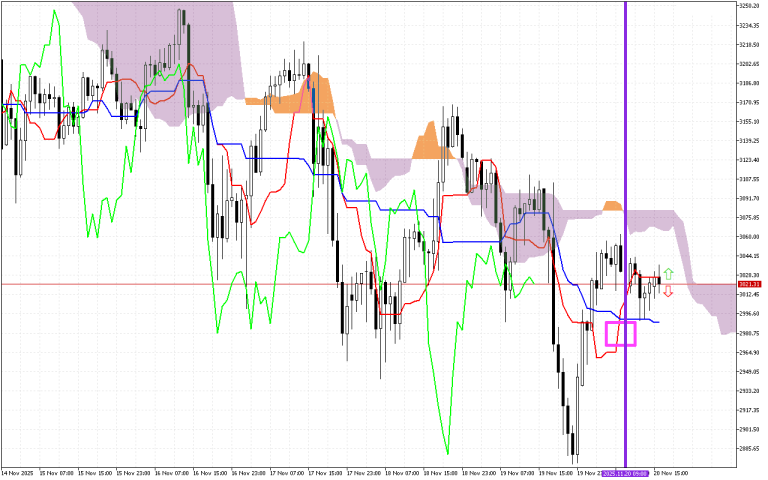Click the 18 Nov 15:00 time axis label
768x480 pixels.
pos(441,474)
